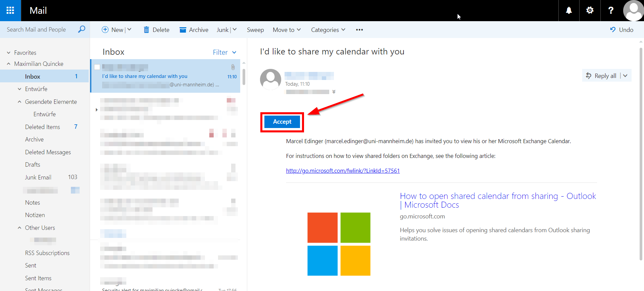The width and height of the screenshot is (644, 291).
Task: Open the 'I'd like to share my calendar' email
Action: (x=165, y=76)
